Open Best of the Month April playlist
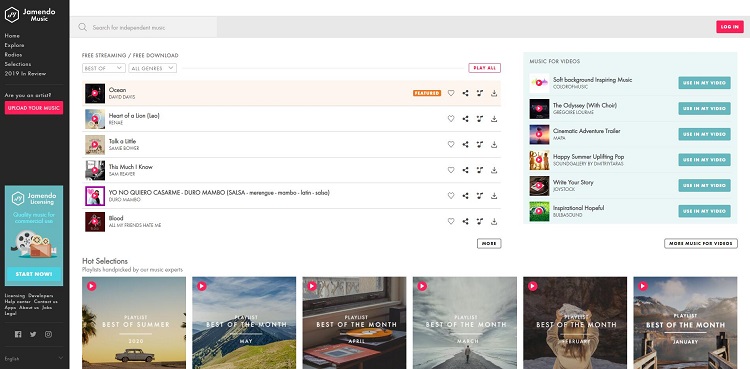 point(354,323)
